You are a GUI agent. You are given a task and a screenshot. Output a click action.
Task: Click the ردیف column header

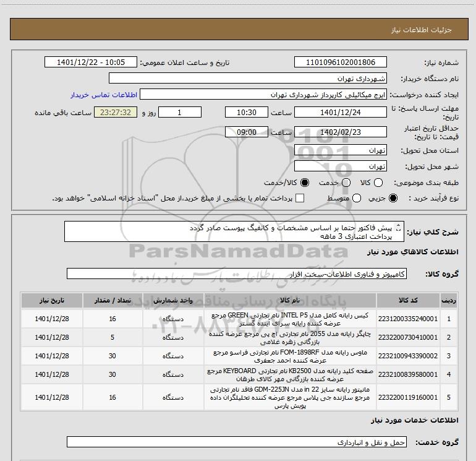448,300
